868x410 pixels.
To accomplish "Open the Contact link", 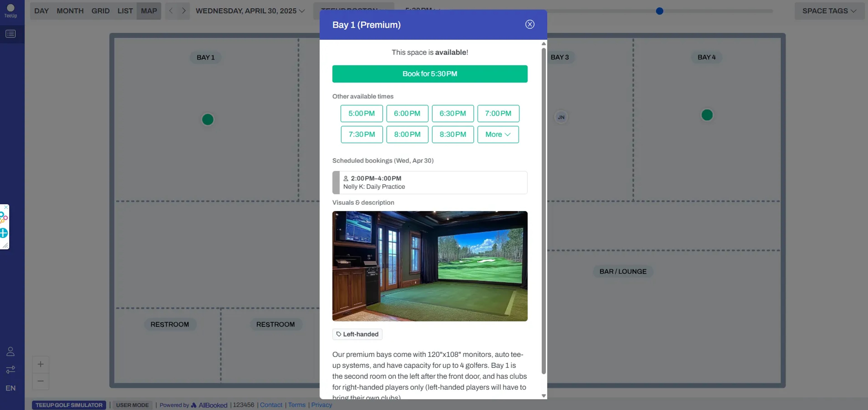I will tap(271, 405).
